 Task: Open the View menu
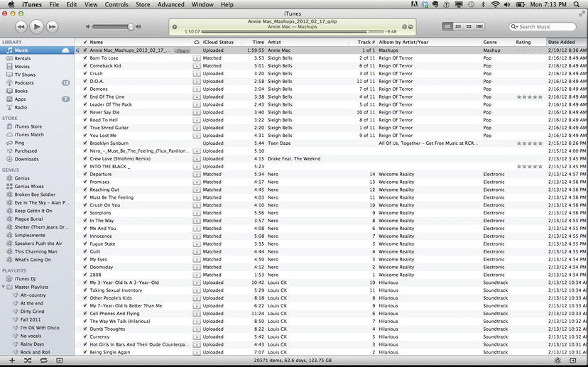pos(91,4)
